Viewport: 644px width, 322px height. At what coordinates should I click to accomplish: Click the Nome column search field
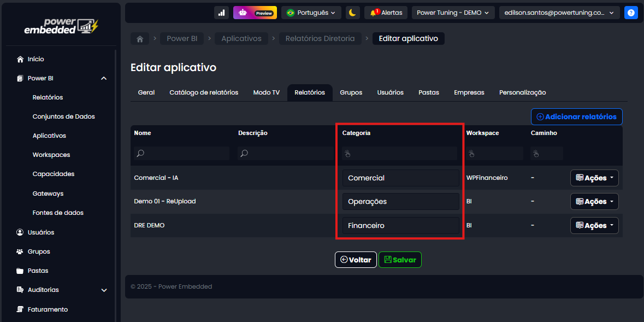coord(180,154)
